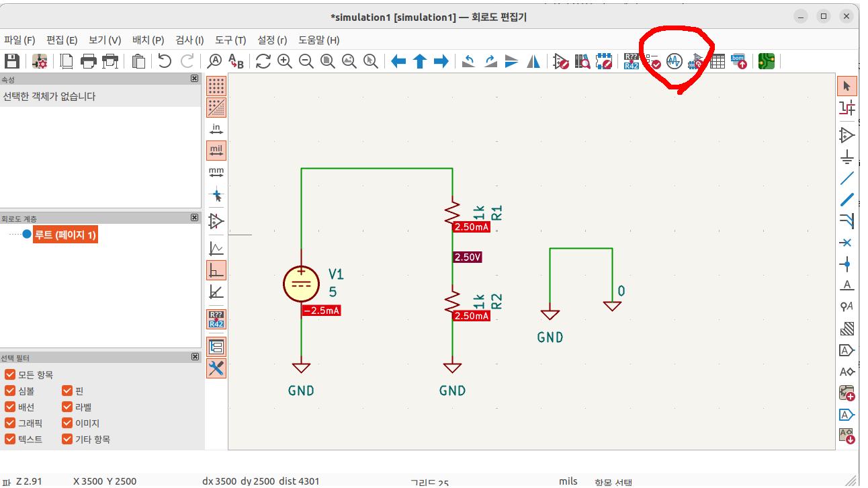The height and width of the screenshot is (488, 868).
Task: Open the symbol library browser
Action: (582, 62)
